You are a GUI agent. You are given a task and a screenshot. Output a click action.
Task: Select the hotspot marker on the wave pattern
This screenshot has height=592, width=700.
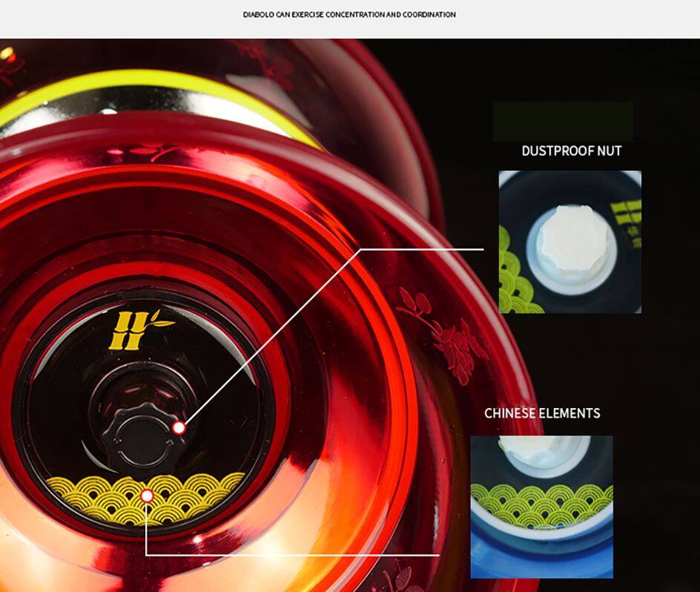(147, 495)
